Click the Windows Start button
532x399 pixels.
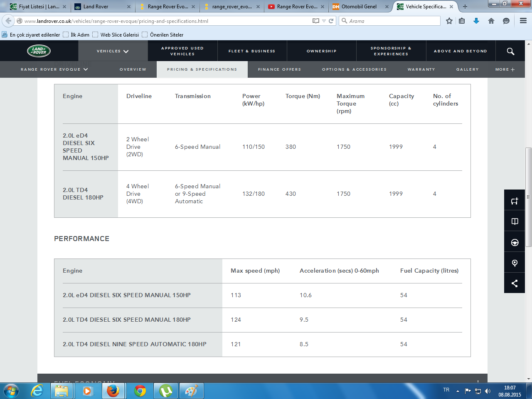click(x=11, y=391)
